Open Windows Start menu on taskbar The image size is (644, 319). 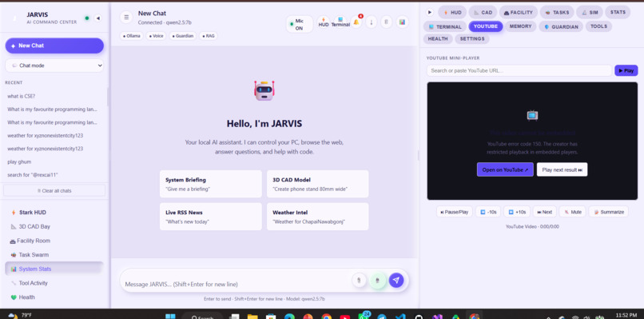pyautogui.click(x=170, y=316)
